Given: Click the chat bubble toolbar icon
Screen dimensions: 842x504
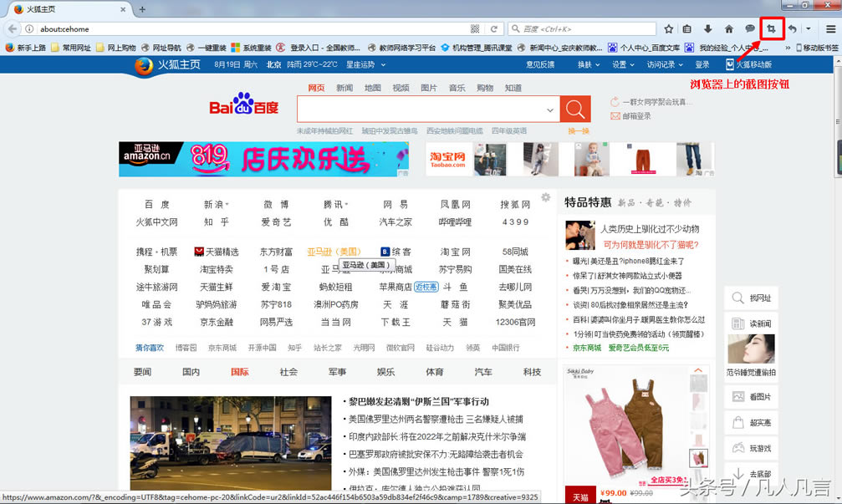Looking at the screenshot, I should (x=750, y=28).
